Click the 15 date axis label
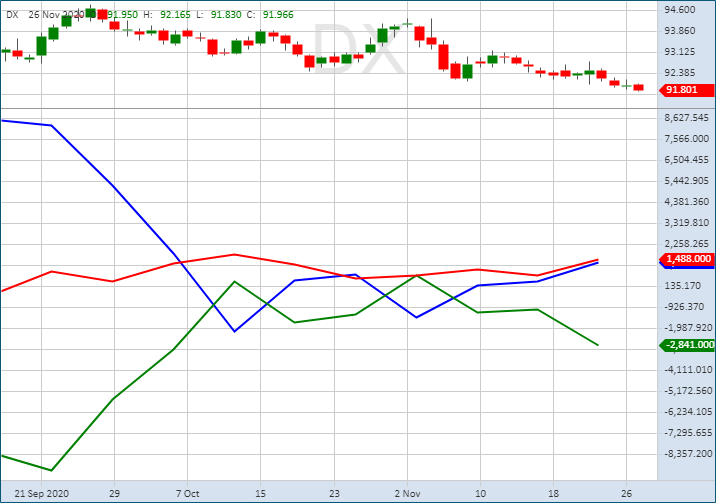The width and height of the screenshot is (716, 503). pos(260,493)
